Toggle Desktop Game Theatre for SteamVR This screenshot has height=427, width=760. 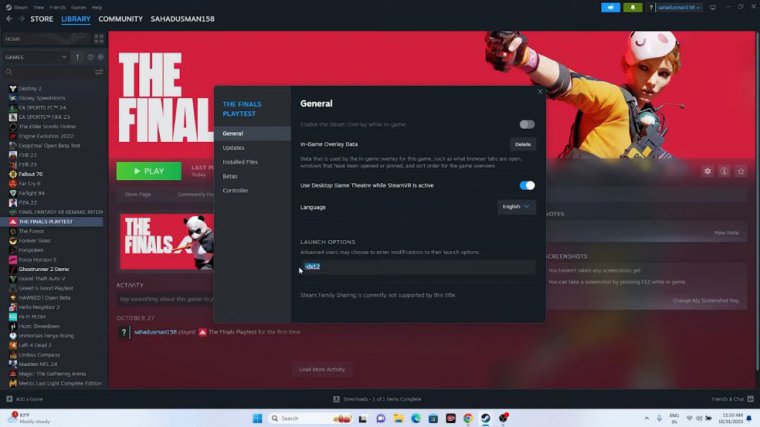pyautogui.click(x=527, y=185)
